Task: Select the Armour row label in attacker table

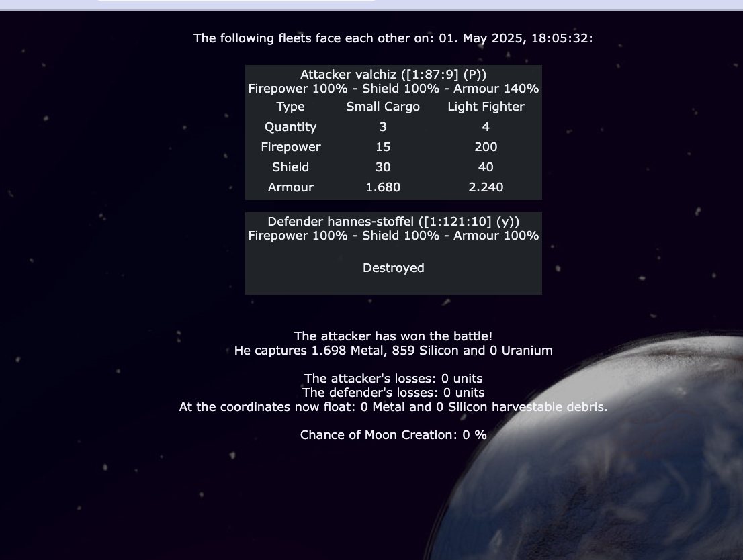Action: (x=290, y=187)
